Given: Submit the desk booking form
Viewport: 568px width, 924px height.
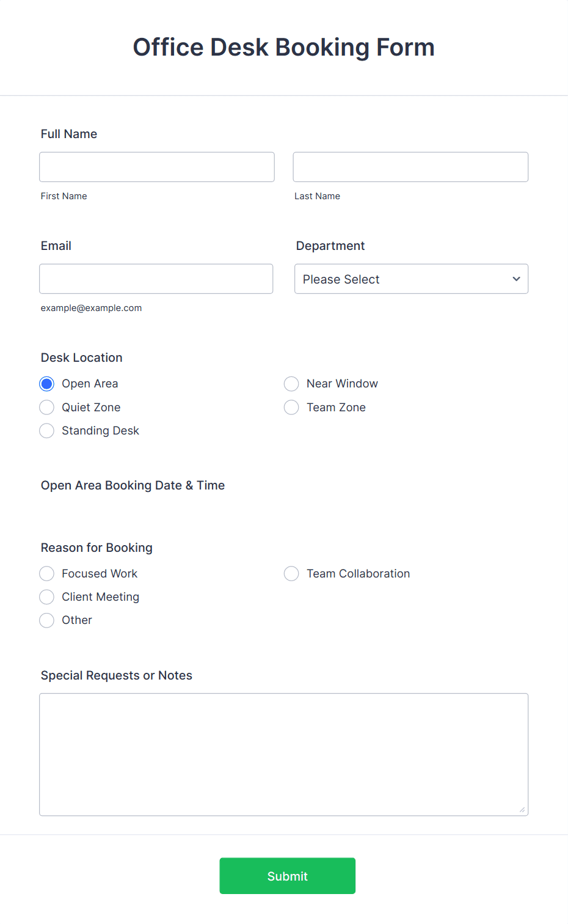Looking at the screenshot, I should click(x=288, y=876).
